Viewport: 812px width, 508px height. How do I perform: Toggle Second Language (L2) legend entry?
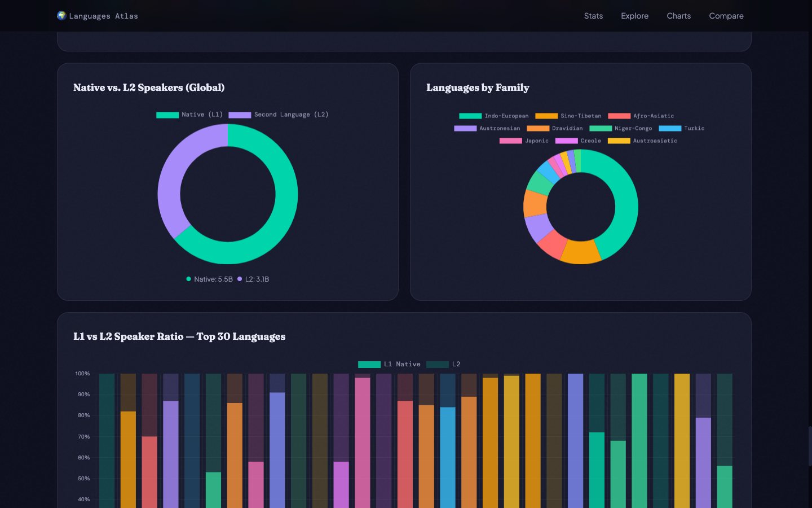(279, 115)
